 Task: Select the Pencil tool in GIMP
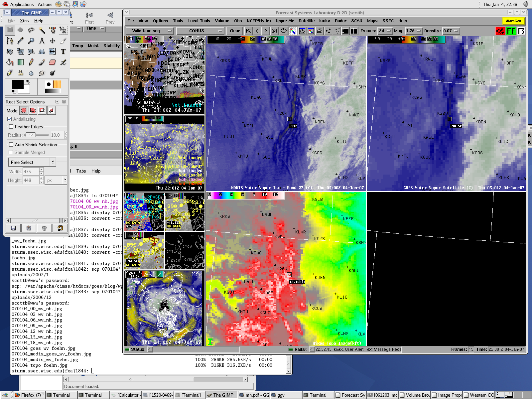point(31,62)
